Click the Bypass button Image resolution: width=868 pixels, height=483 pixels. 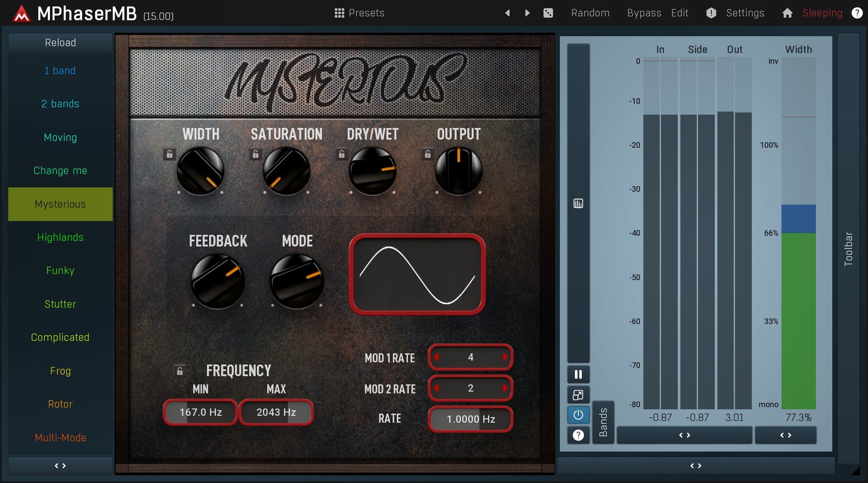click(x=644, y=13)
